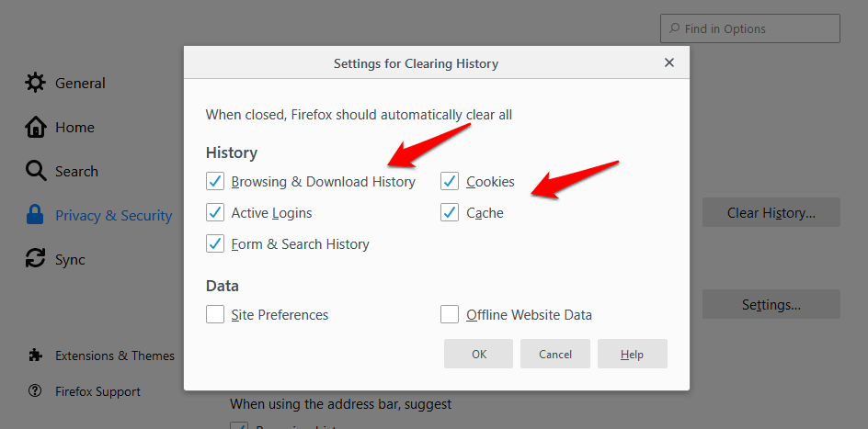
Task: Click the Sync arrows icon
Action: 36,259
